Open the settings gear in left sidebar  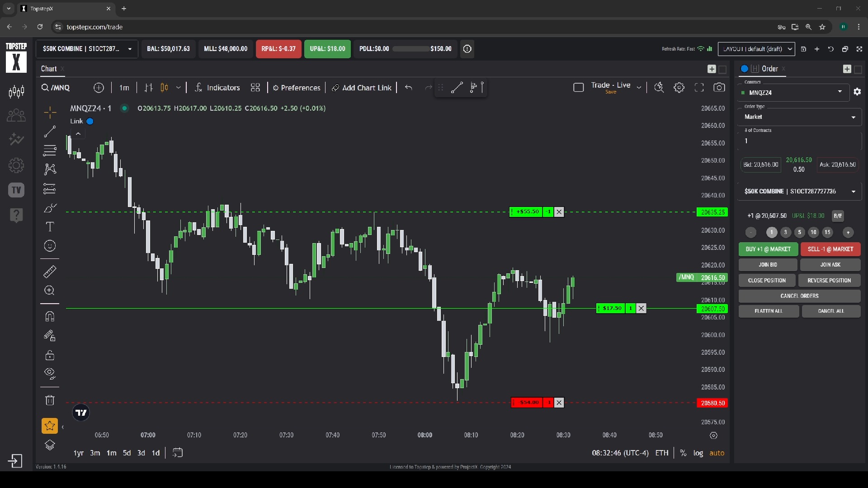[16, 165]
